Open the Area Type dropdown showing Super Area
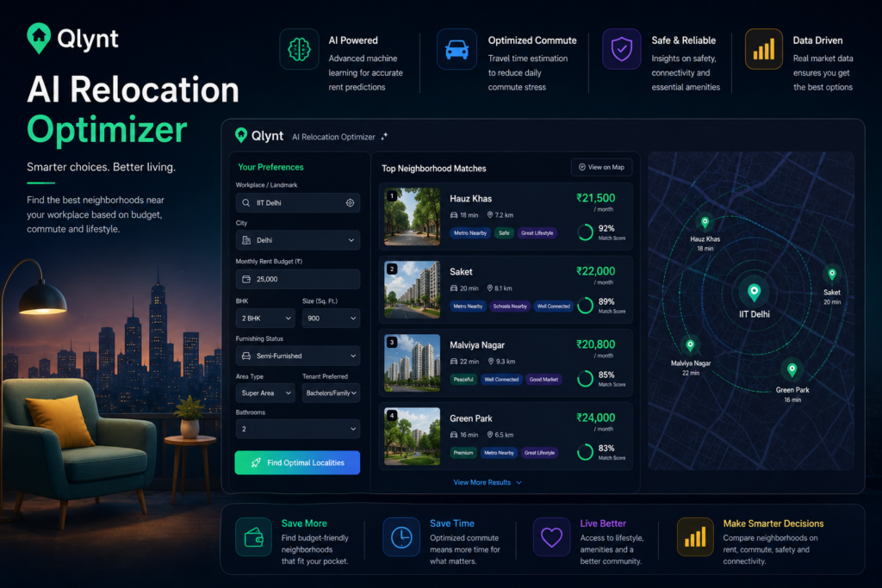882x588 pixels. 265,393
